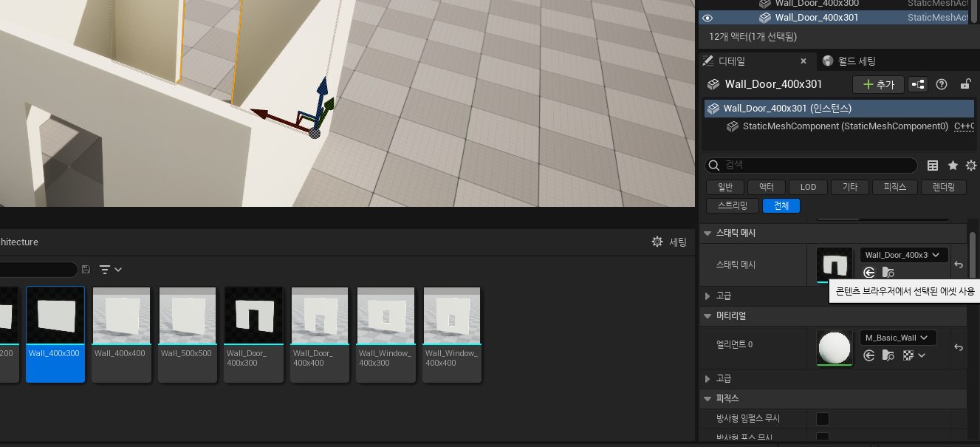This screenshot has width=980, height=447.
Task: Toggle 방사형 임펄스 무시 checkbox
Action: click(822, 419)
